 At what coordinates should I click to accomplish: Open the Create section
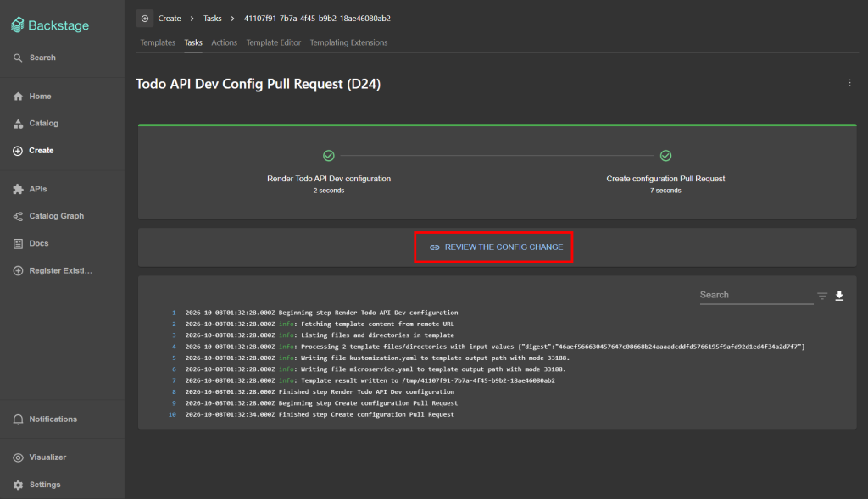pos(33,151)
